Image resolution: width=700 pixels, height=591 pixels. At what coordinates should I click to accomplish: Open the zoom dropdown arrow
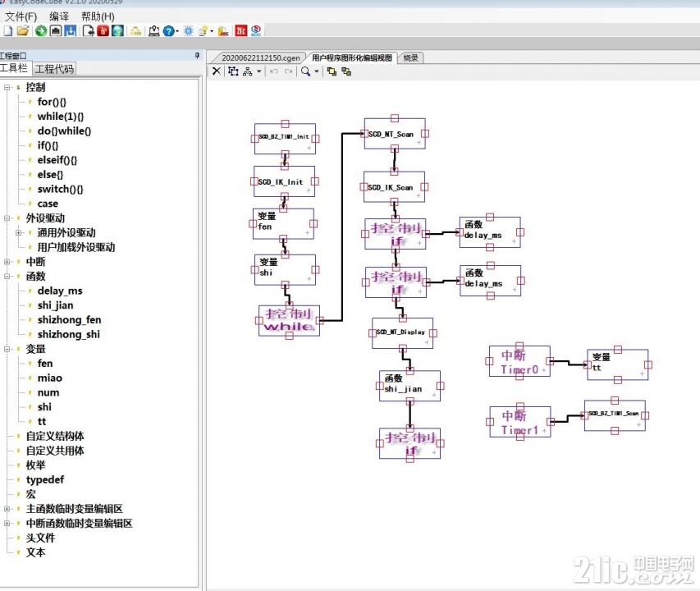point(317,71)
